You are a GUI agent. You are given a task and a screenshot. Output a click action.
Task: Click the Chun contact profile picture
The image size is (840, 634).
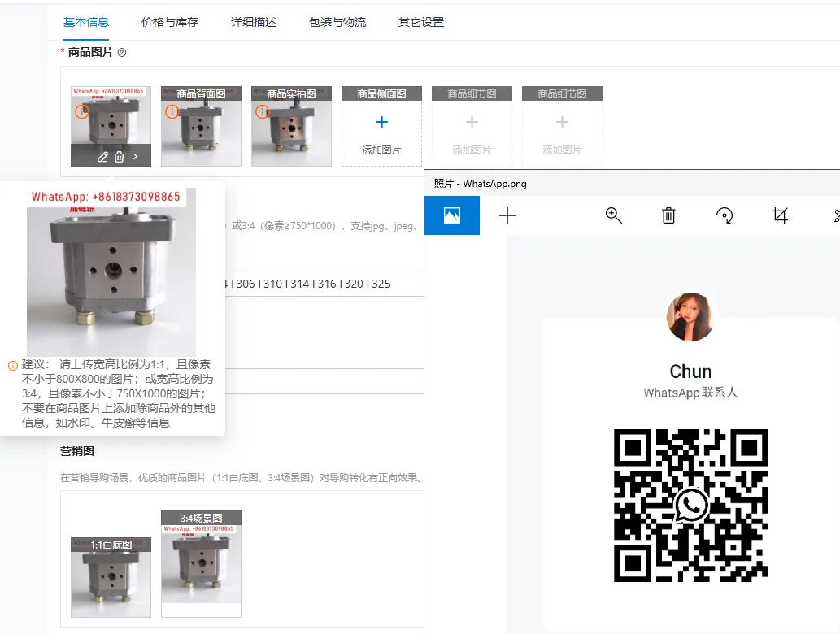[690, 317]
